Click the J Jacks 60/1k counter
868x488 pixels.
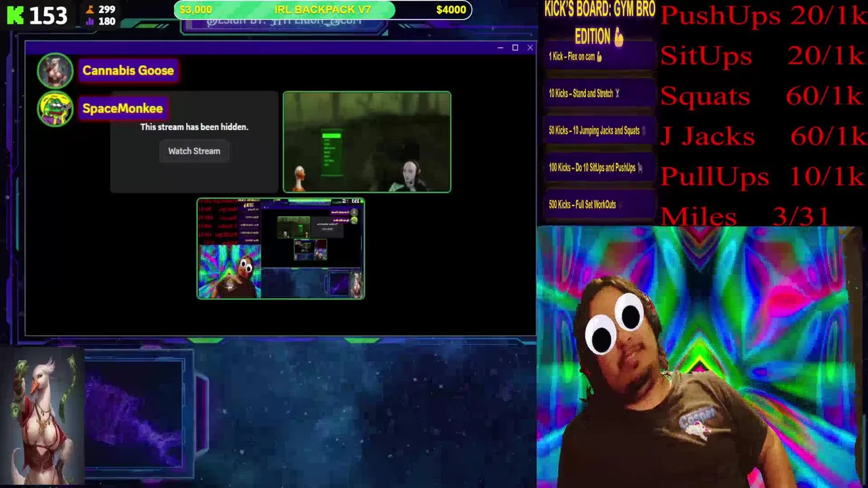[x=763, y=136]
